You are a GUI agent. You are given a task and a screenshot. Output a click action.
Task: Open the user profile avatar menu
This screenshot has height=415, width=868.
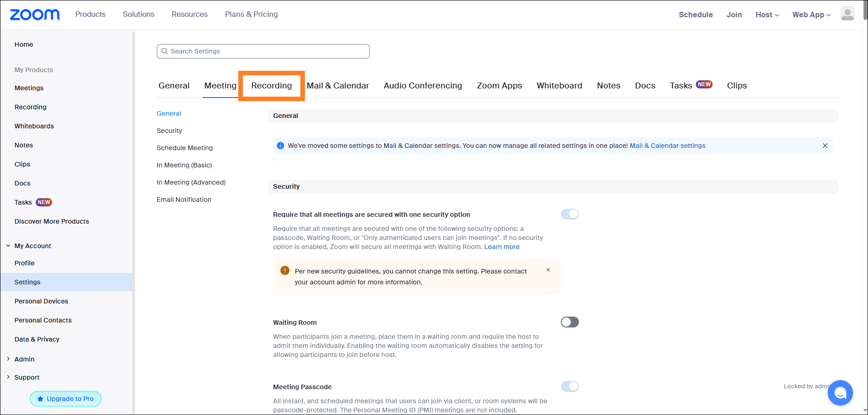[x=847, y=14]
